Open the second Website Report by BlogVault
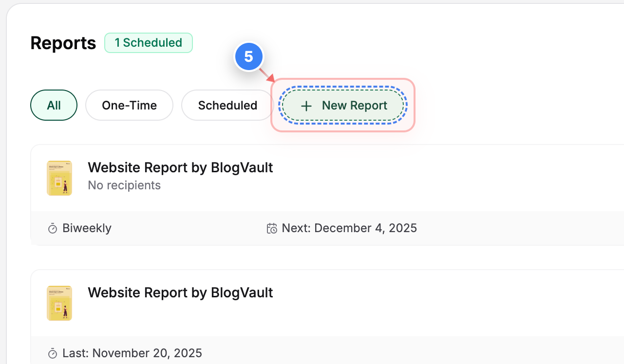The height and width of the screenshot is (364, 624). pyautogui.click(x=180, y=292)
